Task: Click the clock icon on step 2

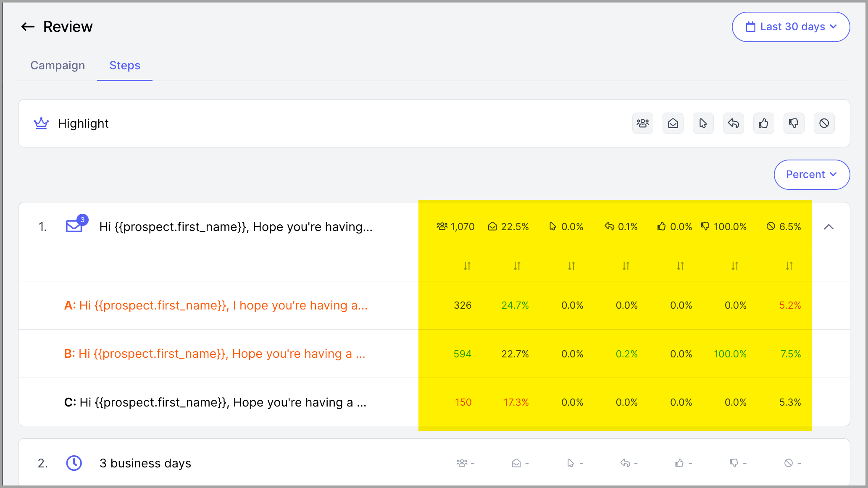Action: coord(74,463)
